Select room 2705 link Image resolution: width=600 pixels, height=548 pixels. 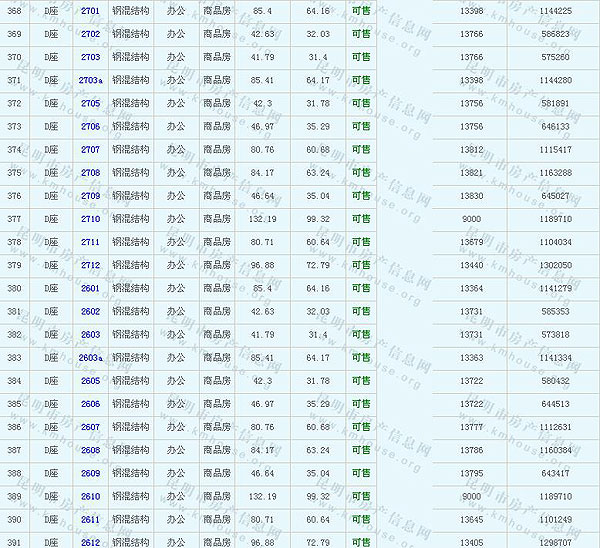click(x=90, y=103)
